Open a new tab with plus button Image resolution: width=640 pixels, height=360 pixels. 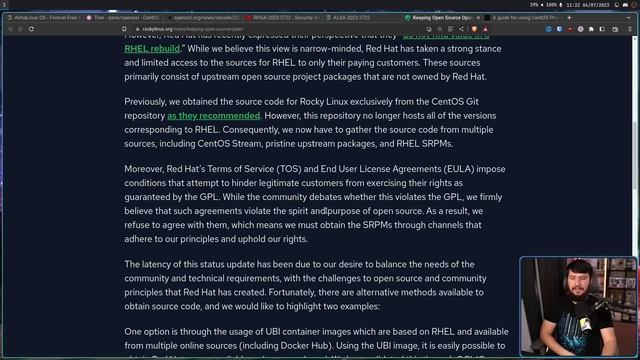(x=569, y=18)
